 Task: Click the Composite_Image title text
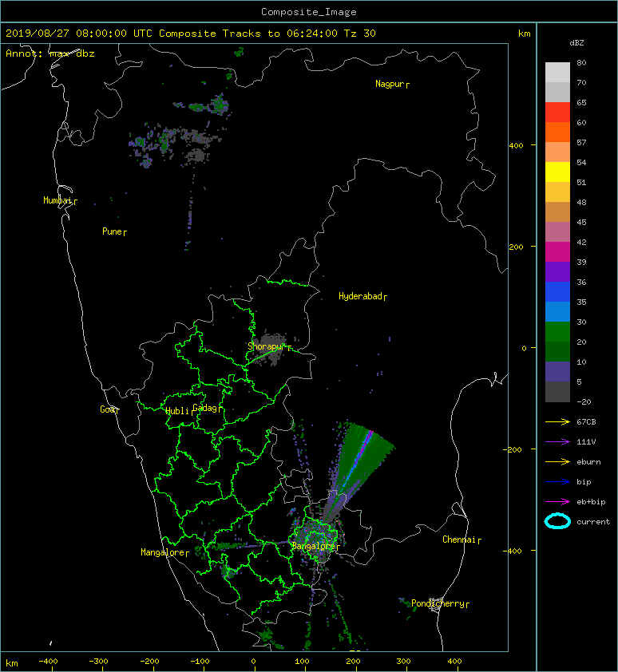point(309,12)
